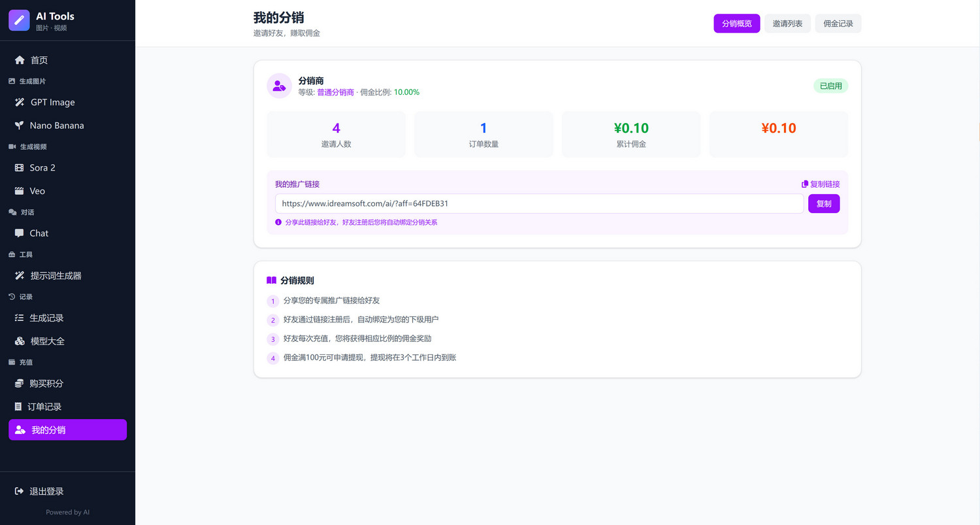980x525 pixels.
Task: Click the AI Tools pencil logo icon
Action: 19,20
